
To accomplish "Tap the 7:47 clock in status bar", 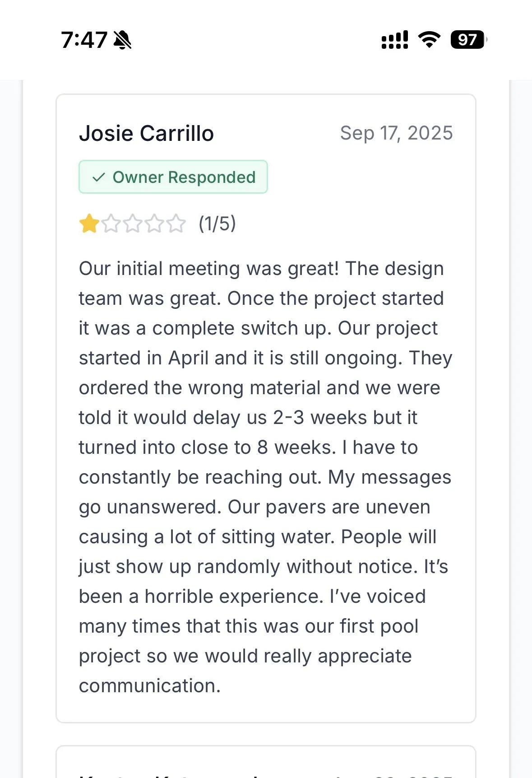I will coord(84,39).
